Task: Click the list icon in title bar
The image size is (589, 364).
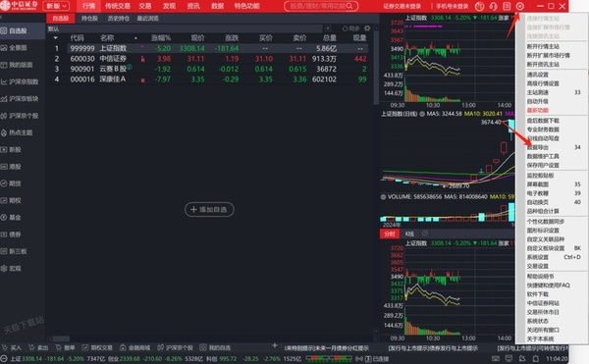Action: [x=507, y=6]
